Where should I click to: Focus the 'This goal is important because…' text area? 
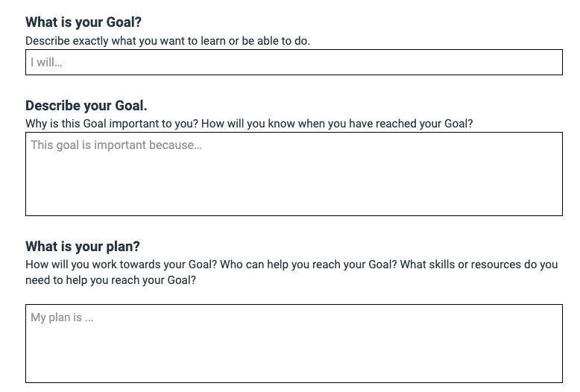tap(294, 179)
